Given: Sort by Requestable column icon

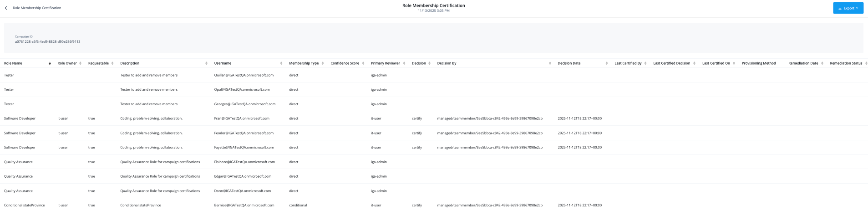Looking at the screenshot, I should [112, 63].
